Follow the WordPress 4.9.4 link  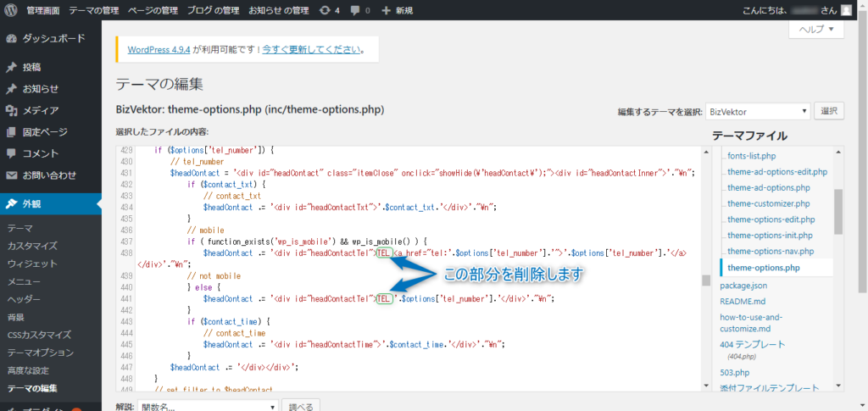pos(159,49)
